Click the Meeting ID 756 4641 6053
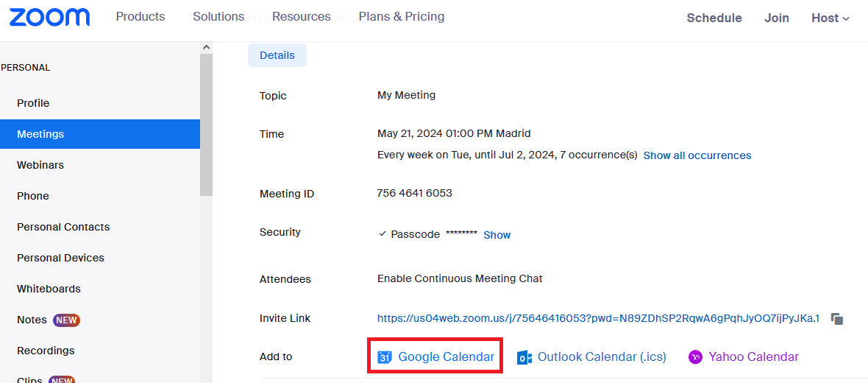Image resolution: width=868 pixels, height=383 pixels. pyautogui.click(x=415, y=194)
